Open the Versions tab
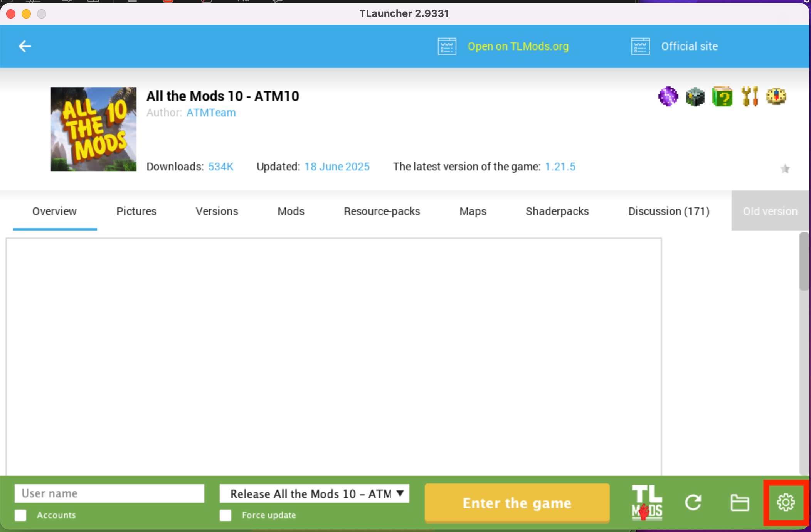This screenshot has height=532, width=811. pos(217,211)
